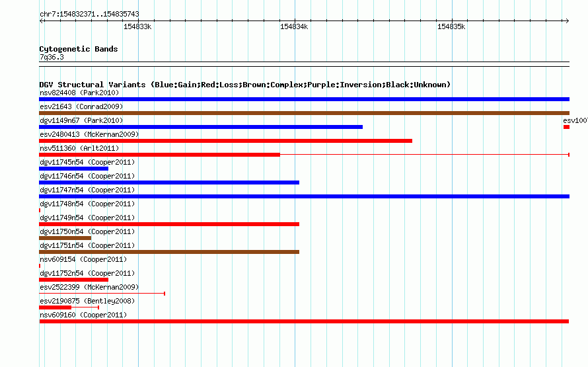588x367 pixels.
Task: Open the dgv11748n54 (Cooper2011) label
Action: tap(87, 204)
